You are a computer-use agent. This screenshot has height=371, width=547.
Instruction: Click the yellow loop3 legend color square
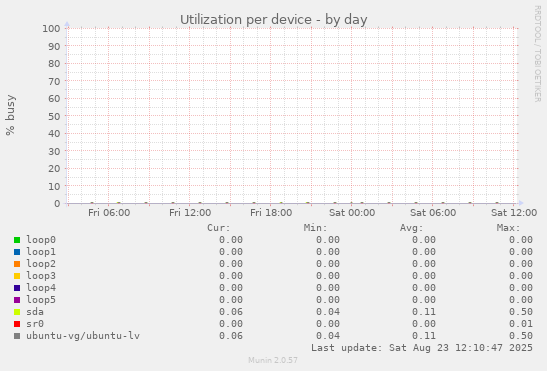click(x=17, y=276)
